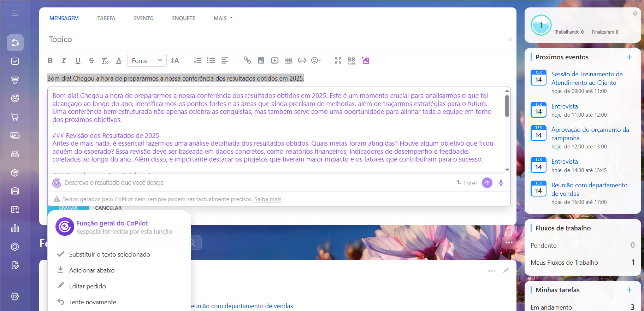This screenshot has width=644, height=311.
Task: Insert a table into the message
Action: 288,60
